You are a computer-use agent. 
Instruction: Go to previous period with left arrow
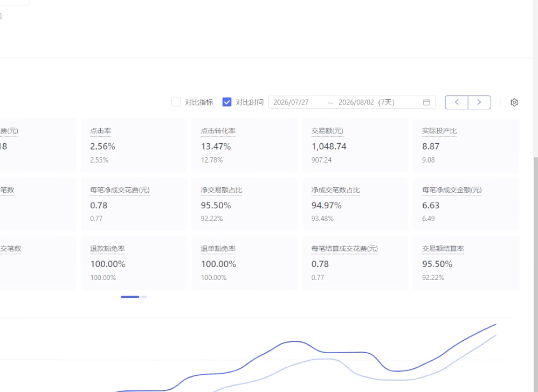click(457, 102)
